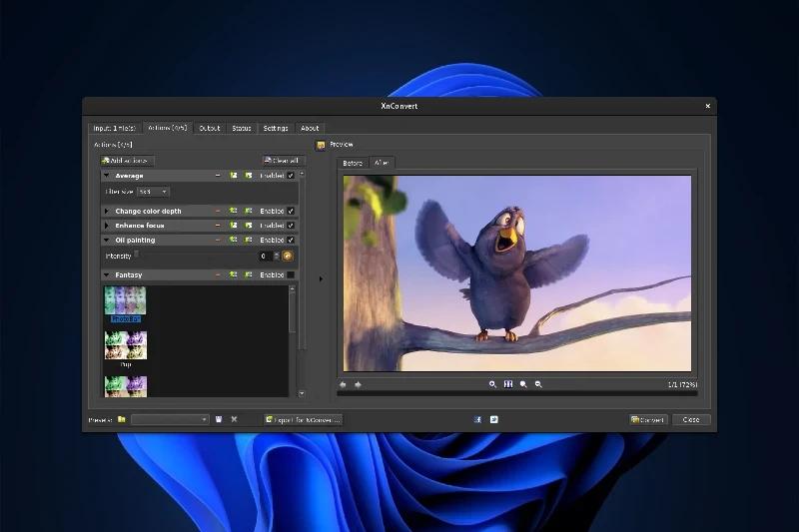799x532 pixels.
Task: Enable the Fantasy action checkbox
Action: [x=291, y=274]
